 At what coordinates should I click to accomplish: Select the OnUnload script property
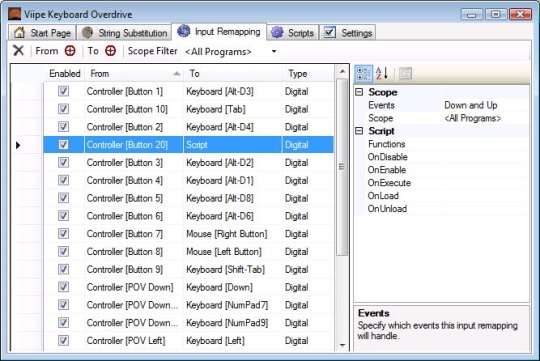tap(387, 208)
